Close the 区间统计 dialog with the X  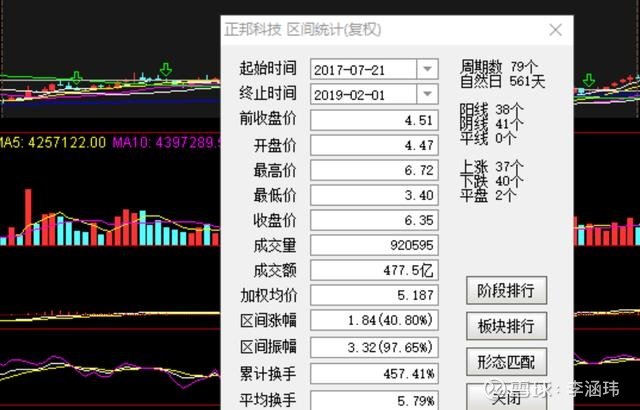[556, 30]
